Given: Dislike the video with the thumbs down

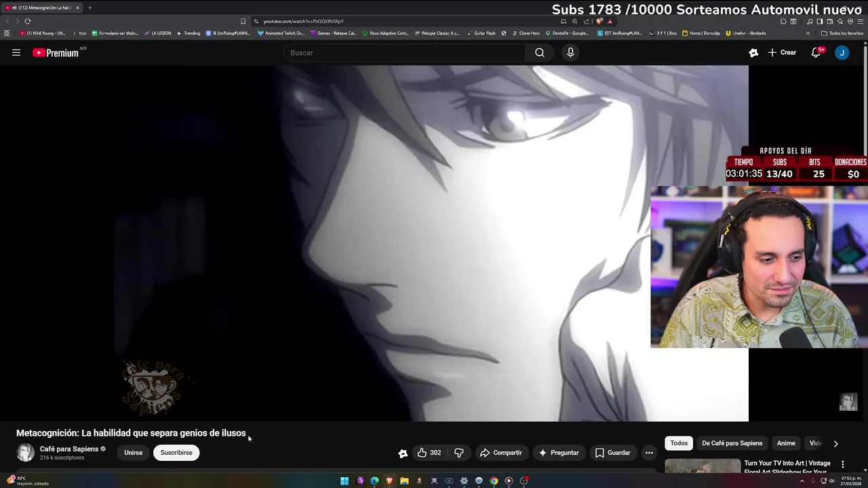Looking at the screenshot, I should click(459, 453).
